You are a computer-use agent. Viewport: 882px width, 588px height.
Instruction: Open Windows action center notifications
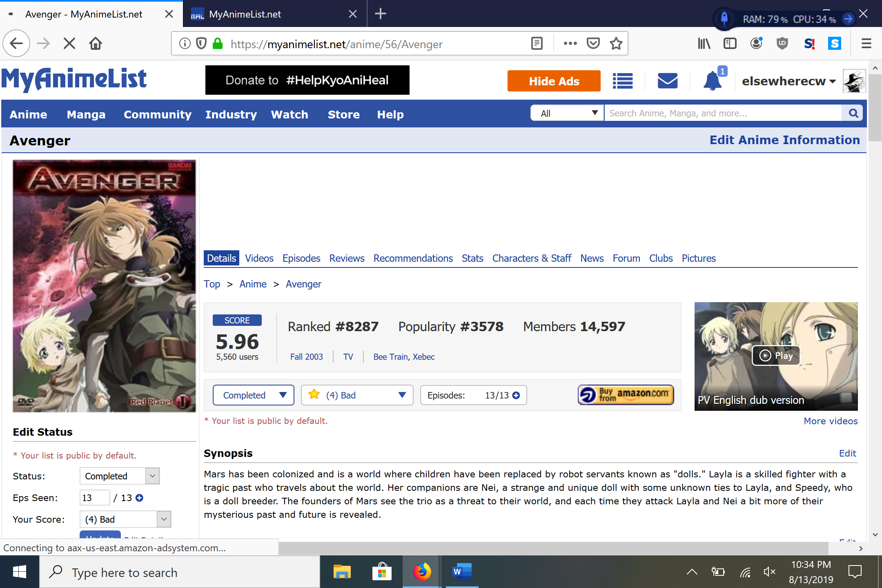point(855,572)
